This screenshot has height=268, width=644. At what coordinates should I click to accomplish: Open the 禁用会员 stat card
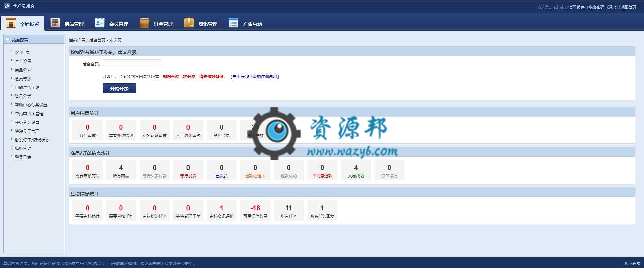click(222, 130)
